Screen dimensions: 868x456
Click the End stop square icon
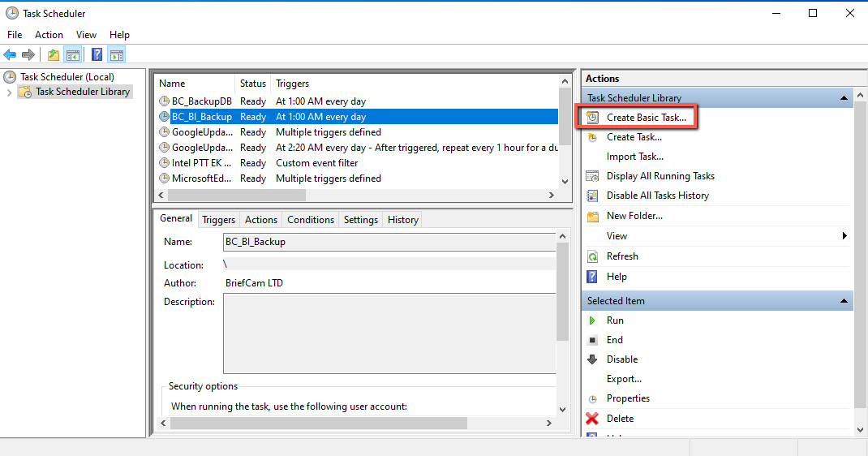(592, 340)
